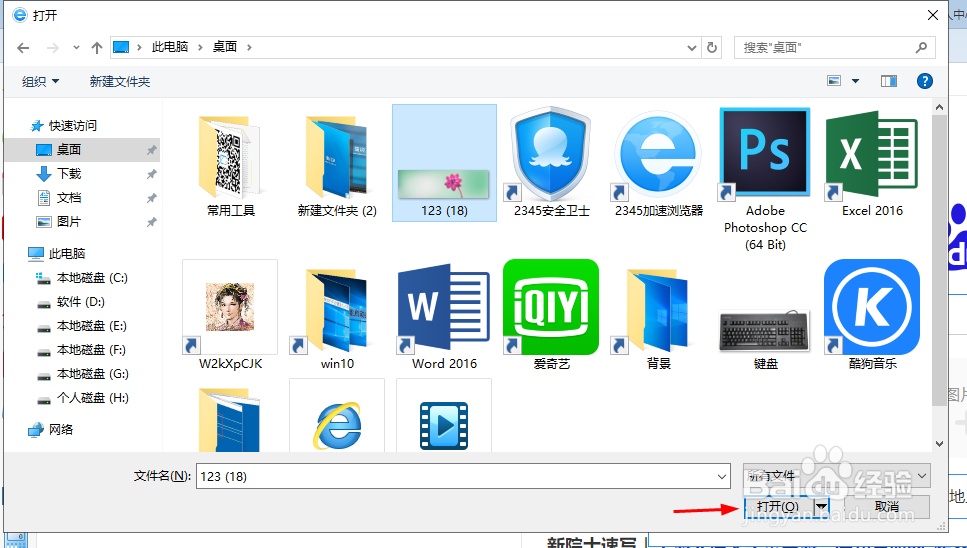Go up one folder level arrow
The height and width of the screenshot is (548, 967).
click(x=97, y=47)
